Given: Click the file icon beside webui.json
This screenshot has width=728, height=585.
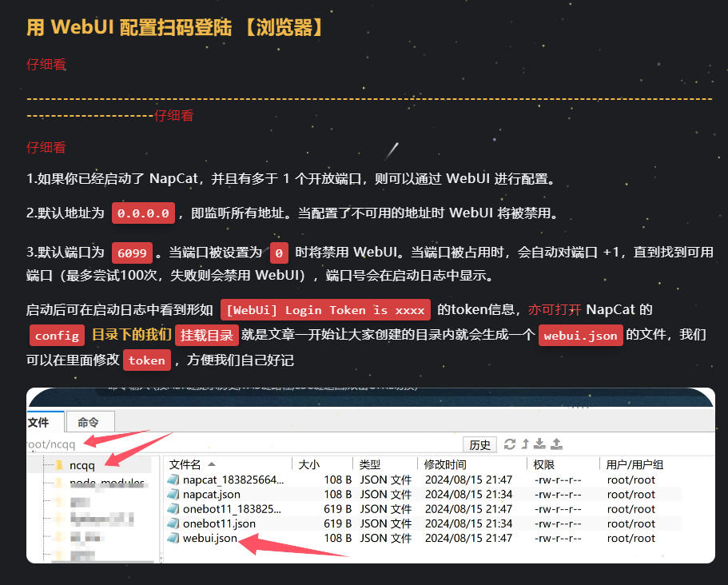Looking at the screenshot, I should 173,538.
